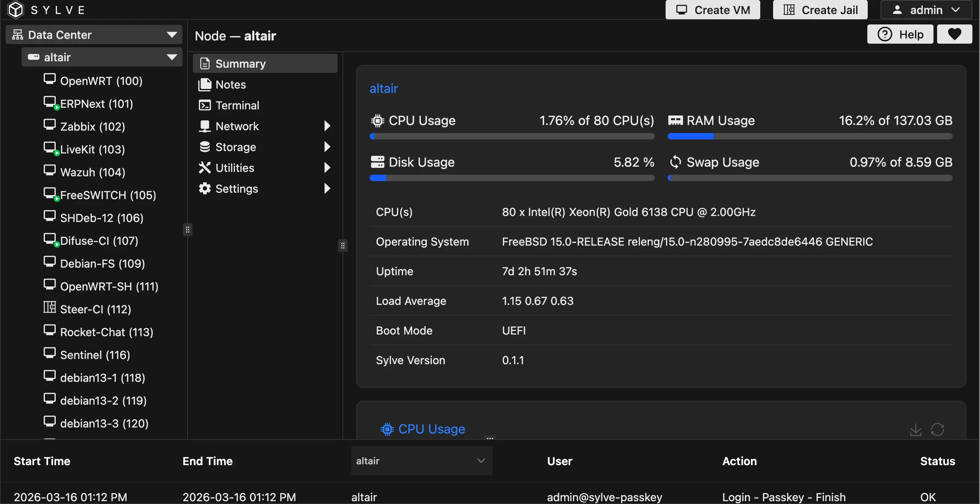This screenshot has height=504, width=980.
Task: Expand the Network submenu arrow
Action: (327, 126)
